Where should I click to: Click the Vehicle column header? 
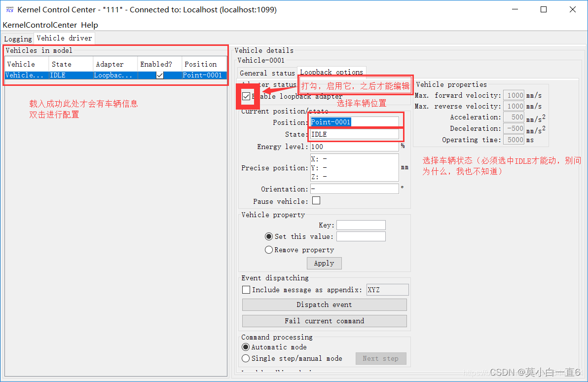tap(27, 64)
